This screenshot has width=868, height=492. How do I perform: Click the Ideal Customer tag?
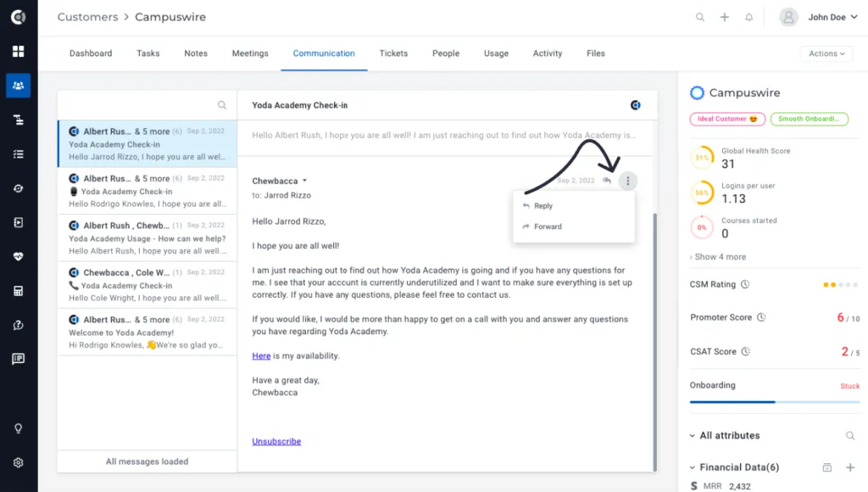[727, 119]
